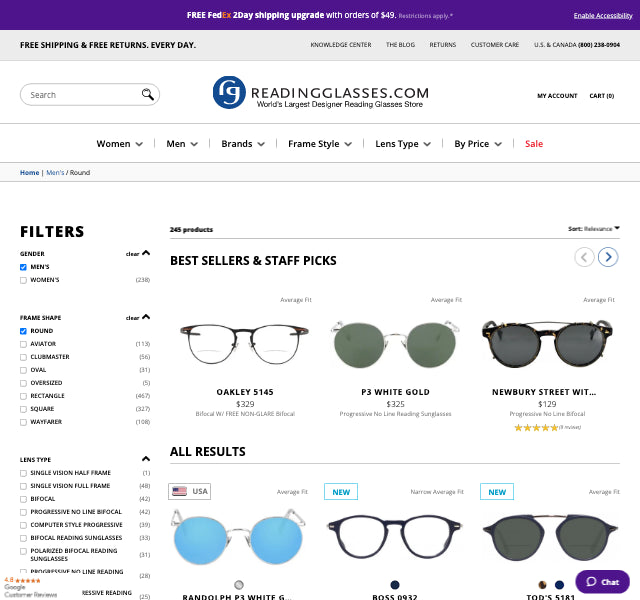This screenshot has width=640, height=600.
Task: Collapse the Frame Shape filter section
Action: click(x=146, y=317)
